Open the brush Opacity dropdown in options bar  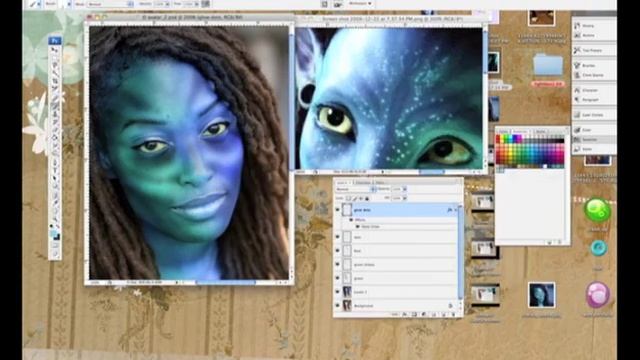(x=168, y=4)
